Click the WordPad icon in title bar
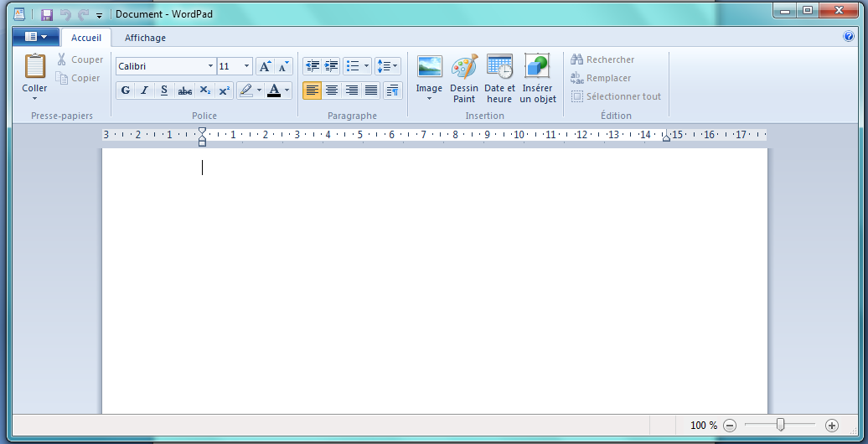This screenshot has width=868, height=444. (20, 14)
